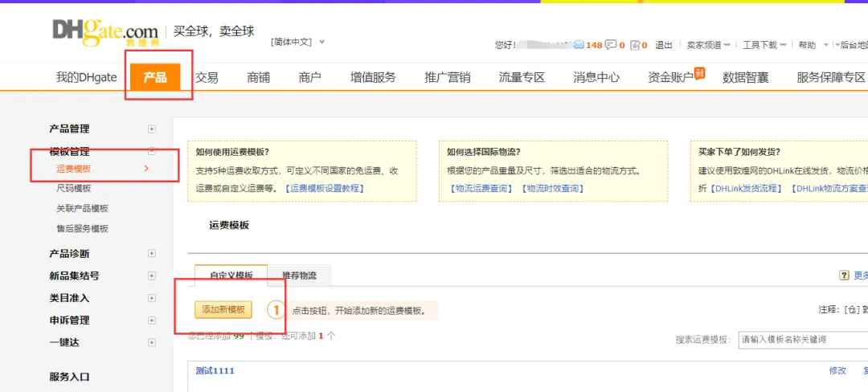Expand 产品管理 with its plus icon

152,129
